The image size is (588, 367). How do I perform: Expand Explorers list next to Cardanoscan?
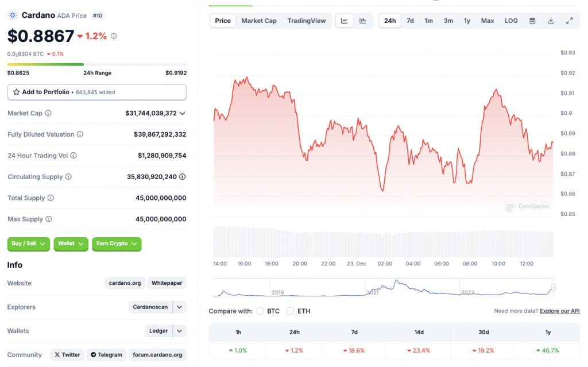click(x=180, y=307)
